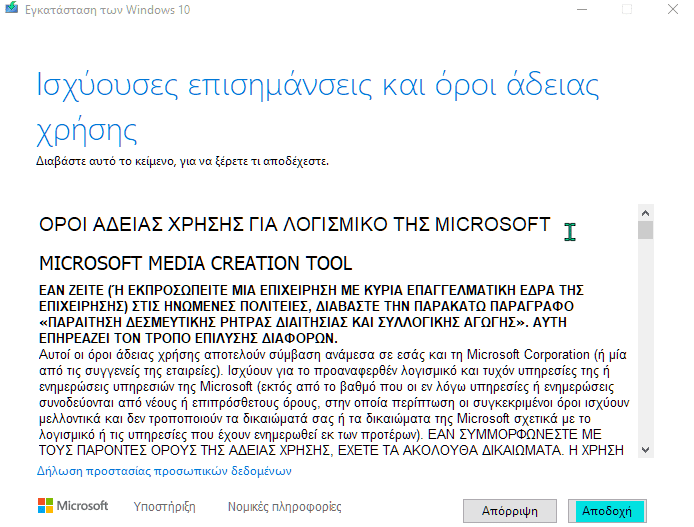Click the Microsoft logo at bottom
The width and height of the screenshot is (694, 527).
coord(73,506)
